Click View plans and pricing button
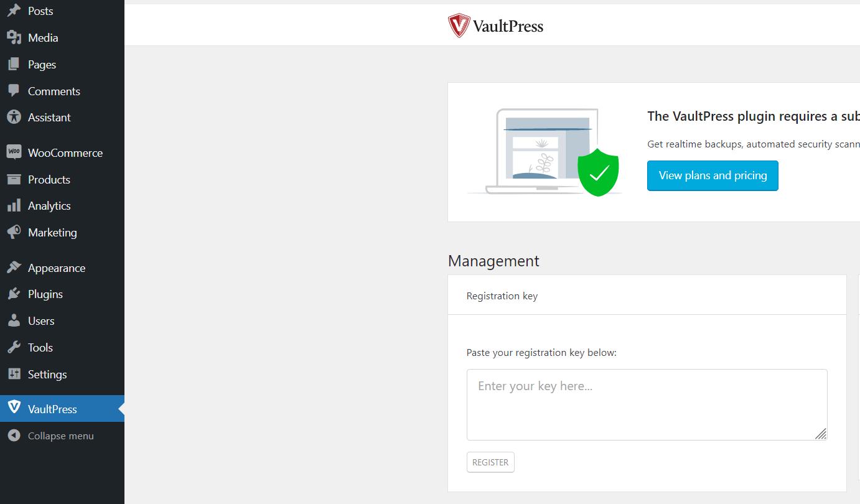860x504 pixels. [713, 176]
